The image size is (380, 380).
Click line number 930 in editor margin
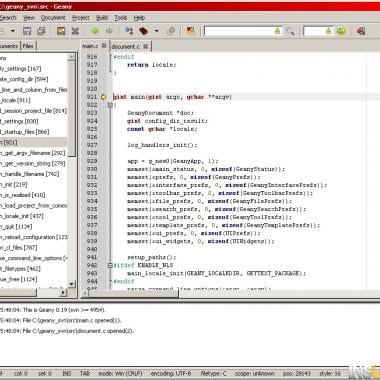point(92,169)
